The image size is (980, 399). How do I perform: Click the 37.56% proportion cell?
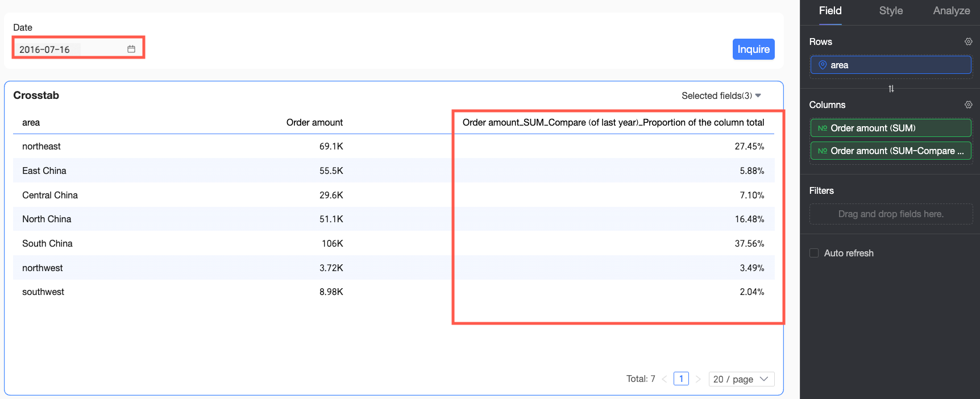click(749, 243)
